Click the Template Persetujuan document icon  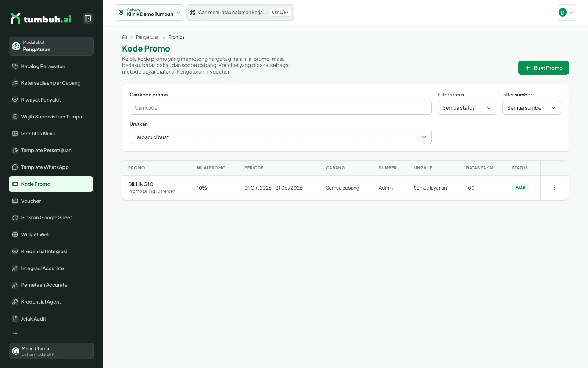pos(15,150)
